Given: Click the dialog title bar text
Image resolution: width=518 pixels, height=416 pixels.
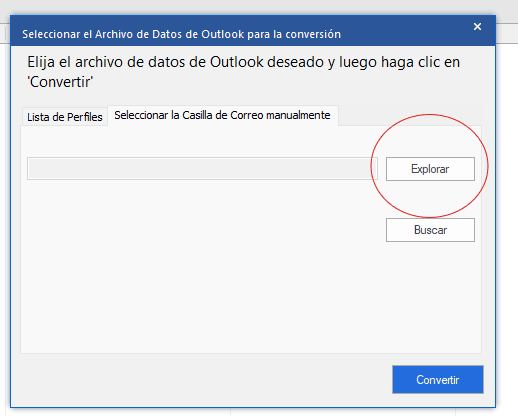Looking at the screenshot, I should coord(181,34).
